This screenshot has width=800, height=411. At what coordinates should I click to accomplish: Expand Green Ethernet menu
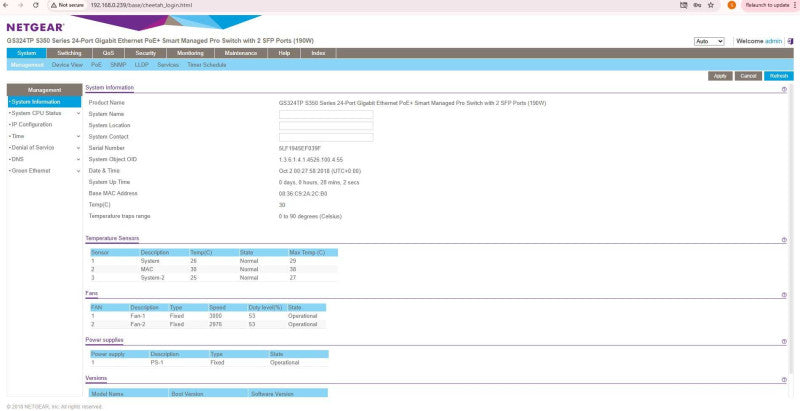pos(78,171)
